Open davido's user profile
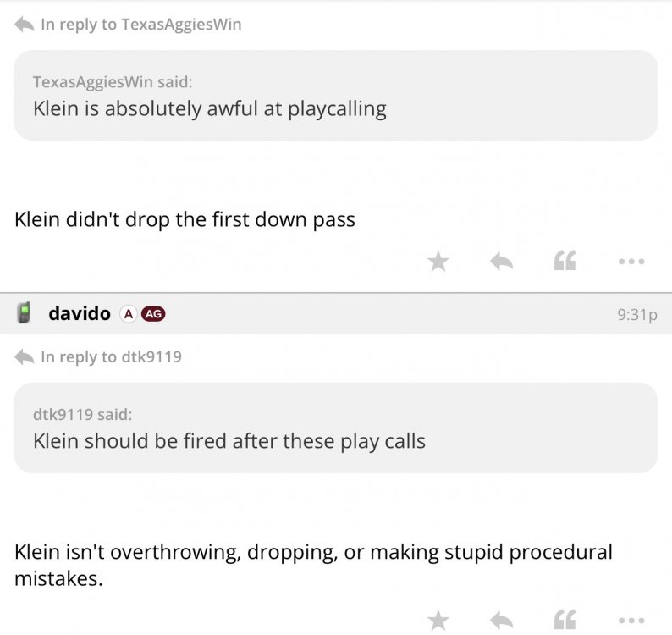Screen dimensions: 672x635 (x=80, y=314)
